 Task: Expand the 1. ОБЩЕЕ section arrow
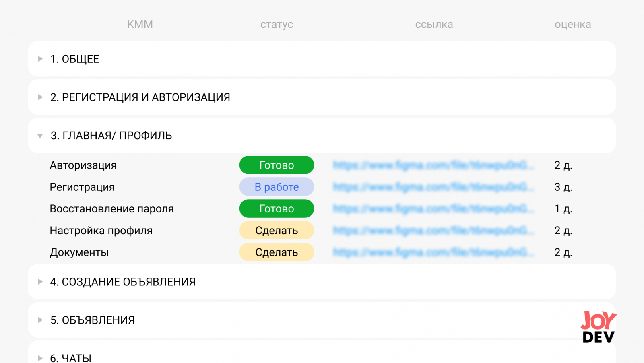coord(40,59)
